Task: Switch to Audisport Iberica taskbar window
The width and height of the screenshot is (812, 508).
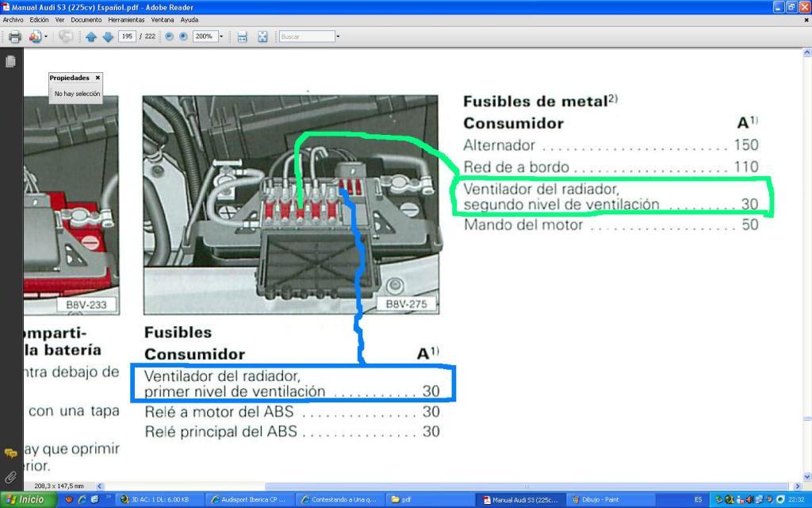Action: pos(250,500)
